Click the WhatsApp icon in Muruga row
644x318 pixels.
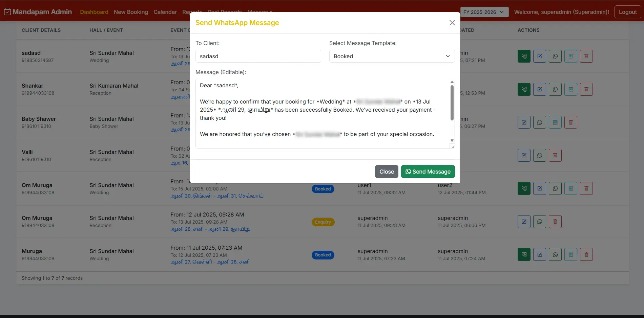coord(555,254)
